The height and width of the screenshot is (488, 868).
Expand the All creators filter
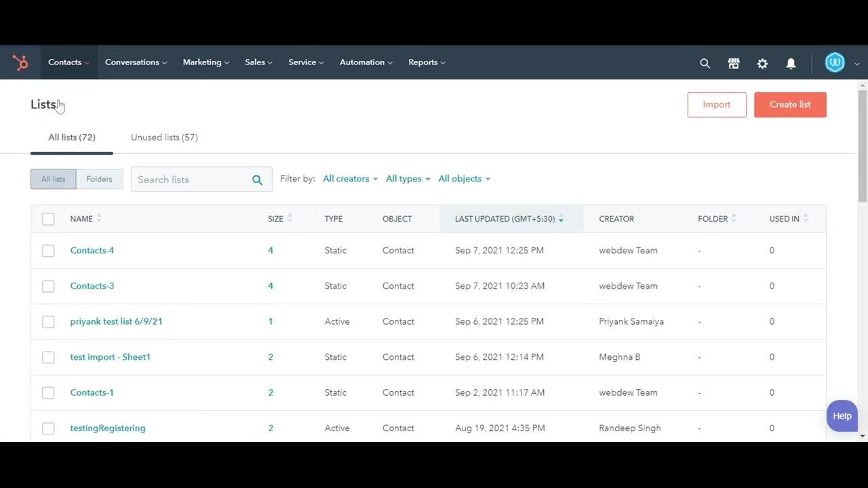[x=350, y=179]
